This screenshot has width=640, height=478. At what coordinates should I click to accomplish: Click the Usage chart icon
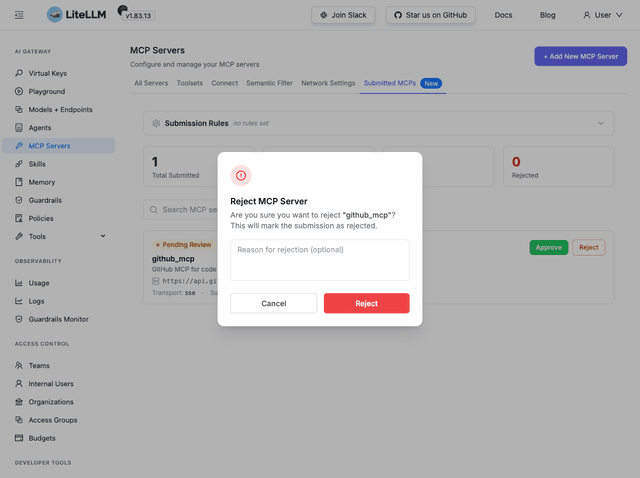click(x=19, y=283)
